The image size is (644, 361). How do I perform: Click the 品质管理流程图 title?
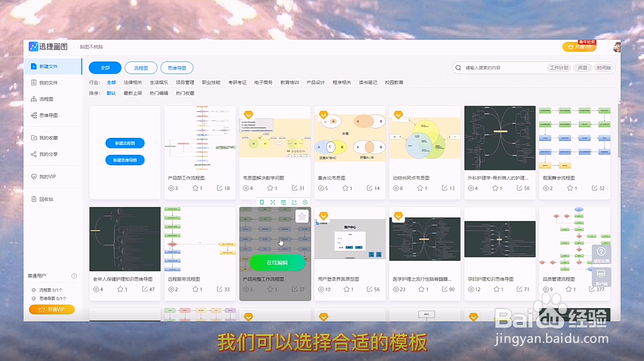pyautogui.click(x=559, y=279)
